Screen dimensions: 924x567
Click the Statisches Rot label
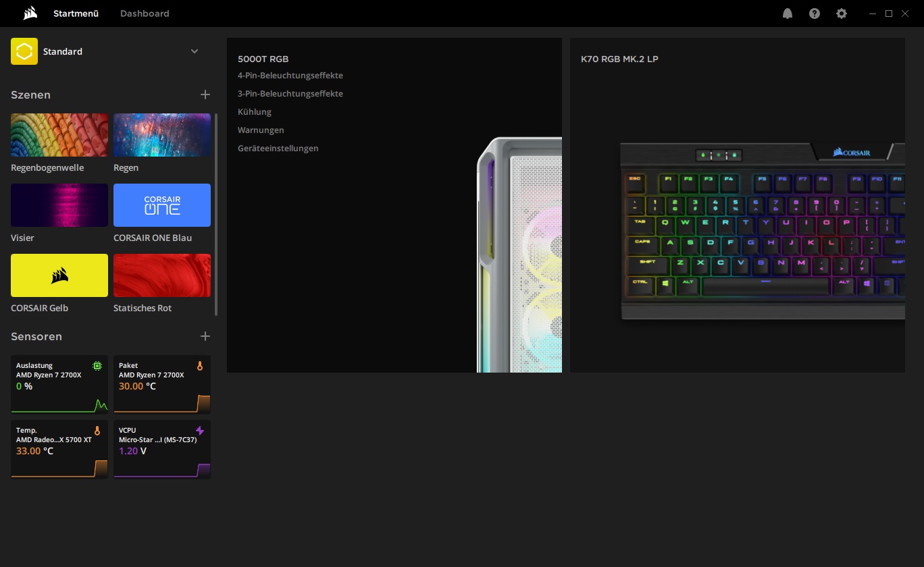click(143, 308)
